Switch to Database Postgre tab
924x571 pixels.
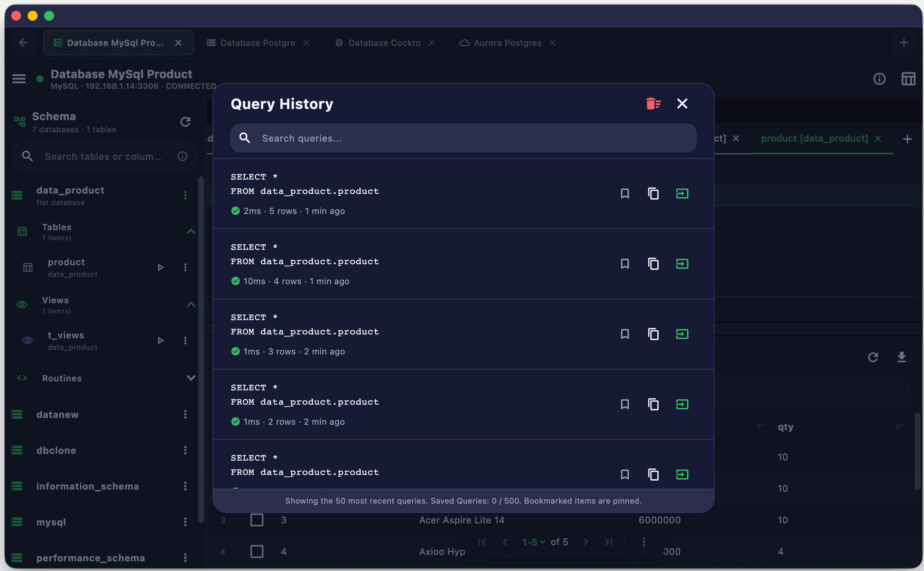[x=258, y=43]
